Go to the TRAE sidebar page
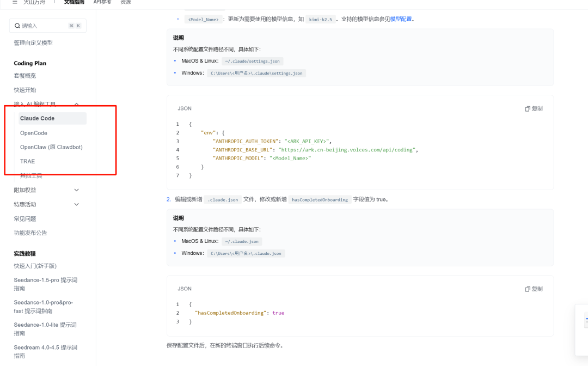This screenshot has width=588, height=366. [27, 161]
